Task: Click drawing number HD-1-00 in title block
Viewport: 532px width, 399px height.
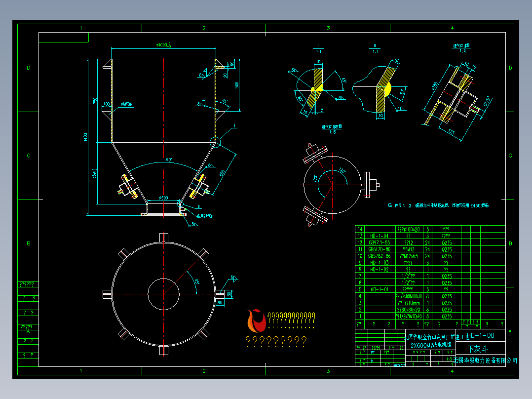Action: pyautogui.click(x=481, y=335)
